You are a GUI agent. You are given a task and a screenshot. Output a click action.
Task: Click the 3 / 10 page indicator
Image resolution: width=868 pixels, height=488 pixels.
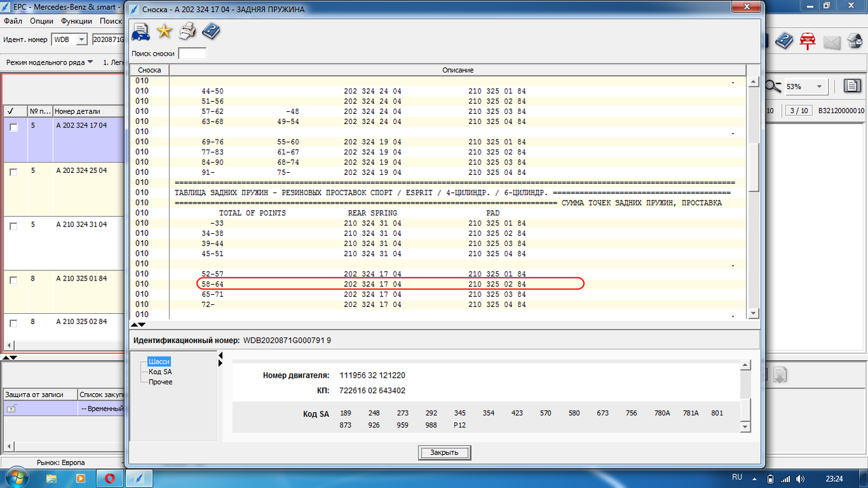click(800, 111)
